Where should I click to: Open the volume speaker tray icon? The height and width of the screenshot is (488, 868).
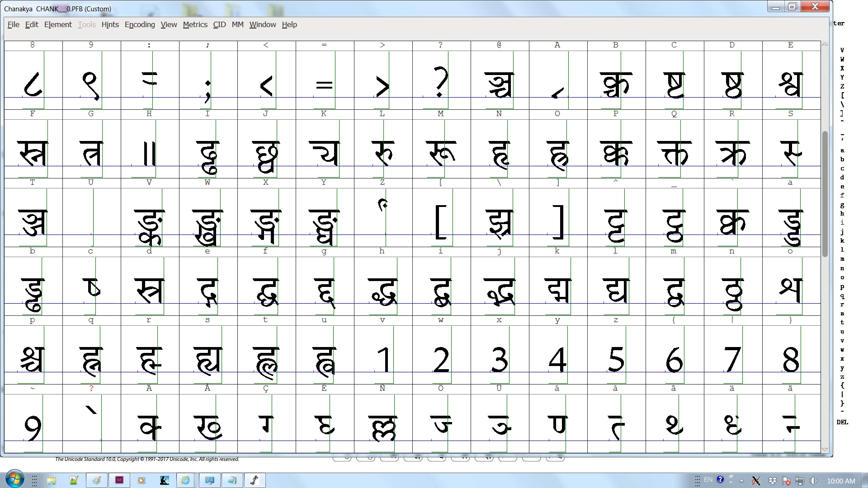pyautogui.click(x=813, y=481)
